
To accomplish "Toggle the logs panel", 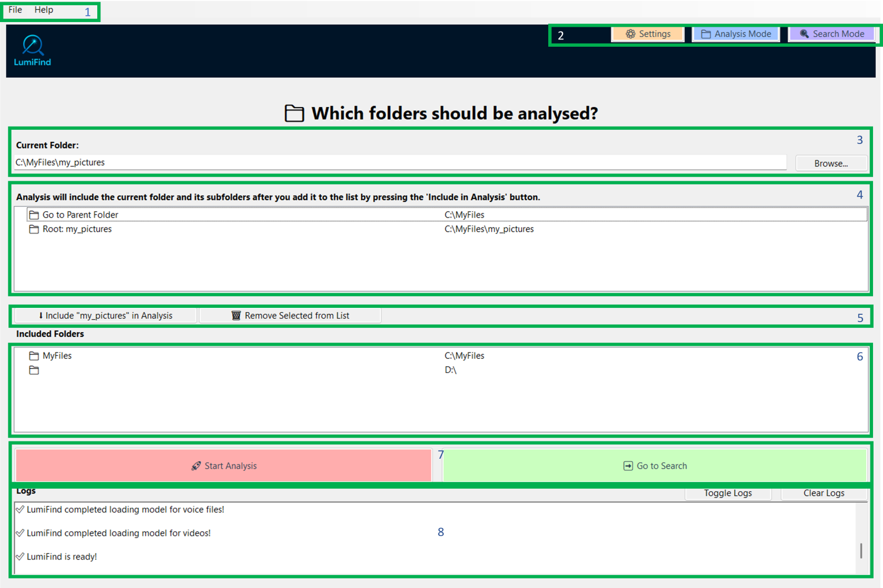I will click(x=728, y=493).
